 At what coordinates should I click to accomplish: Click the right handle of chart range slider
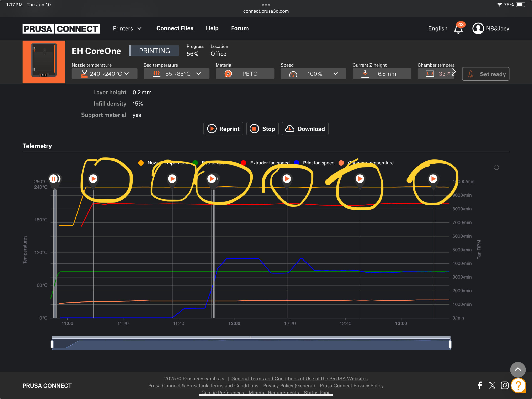click(x=450, y=344)
